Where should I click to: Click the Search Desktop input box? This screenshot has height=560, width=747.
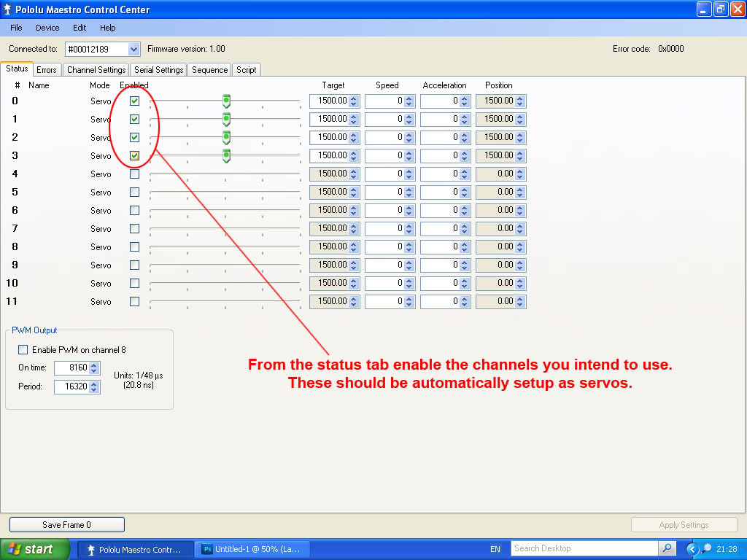[584, 548]
